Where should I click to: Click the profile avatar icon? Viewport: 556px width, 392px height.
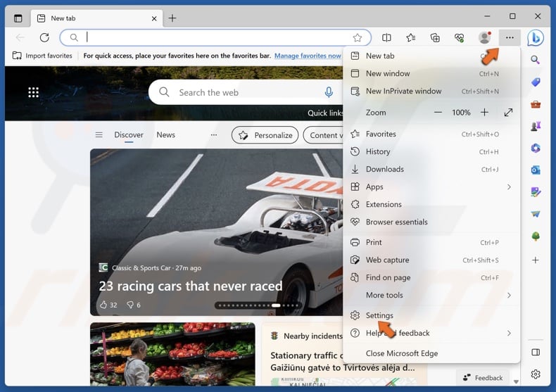pos(484,37)
